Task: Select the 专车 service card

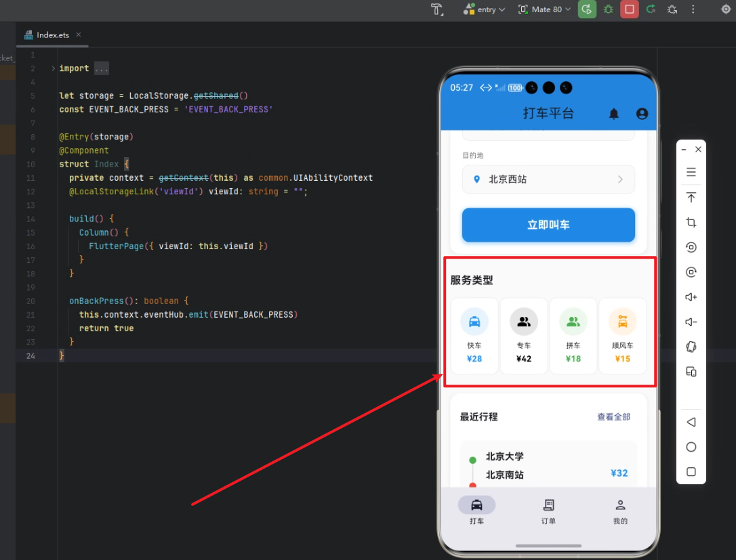Action: click(524, 336)
